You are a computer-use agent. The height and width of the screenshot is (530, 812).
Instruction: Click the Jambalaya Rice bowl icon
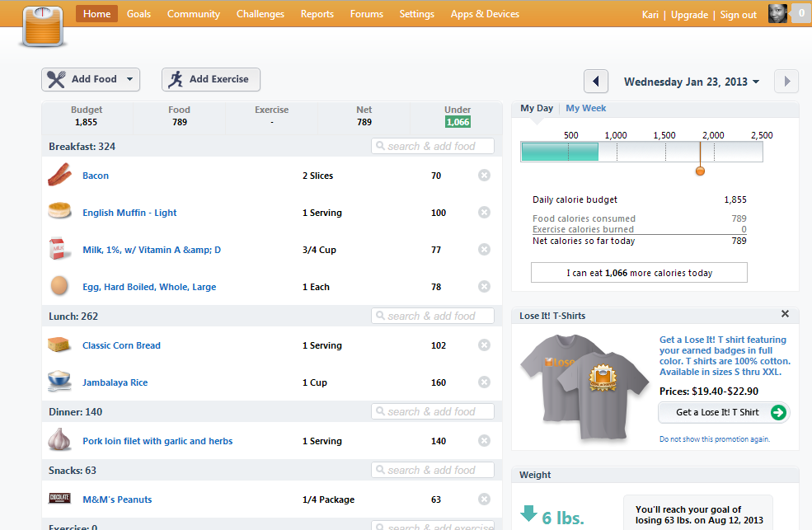[59, 381]
